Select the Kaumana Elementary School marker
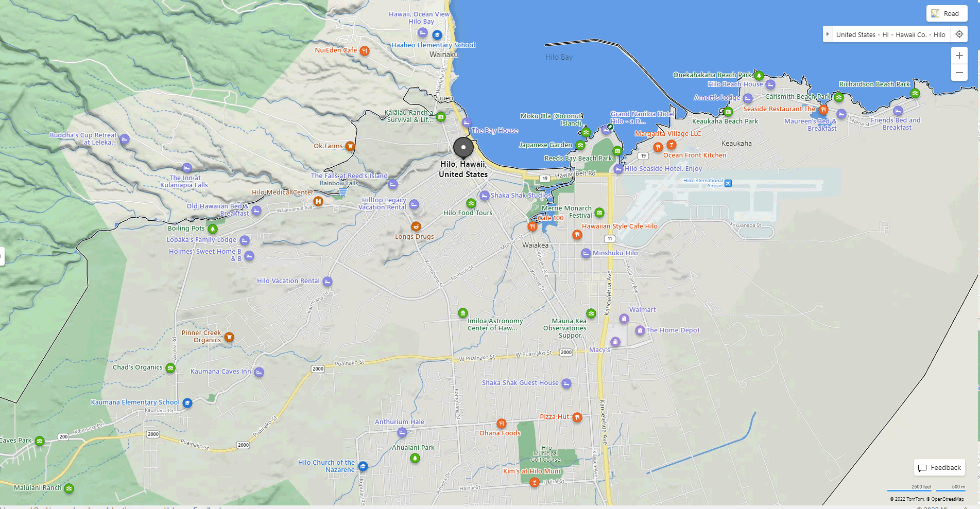Viewport: 980px width, 509px height. (x=187, y=403)
